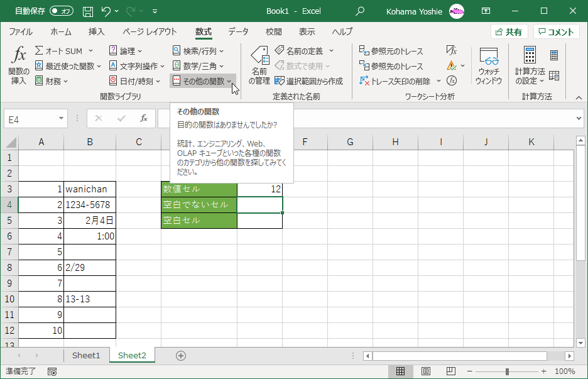Open the Text (文字列操作) functions list
588x379 pixels.
137,66
